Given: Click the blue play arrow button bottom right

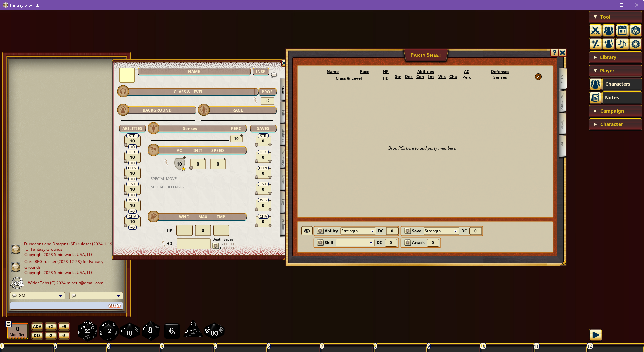Looking at the screenshot, I should (595, 335).
